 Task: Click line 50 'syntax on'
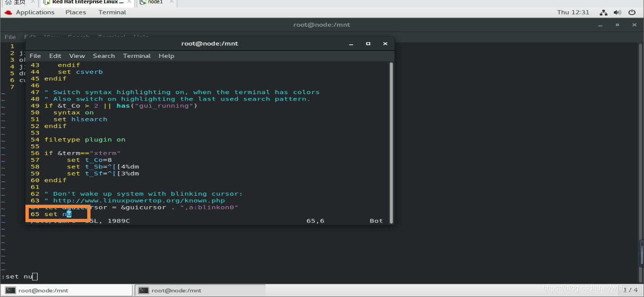click(74, 112)
